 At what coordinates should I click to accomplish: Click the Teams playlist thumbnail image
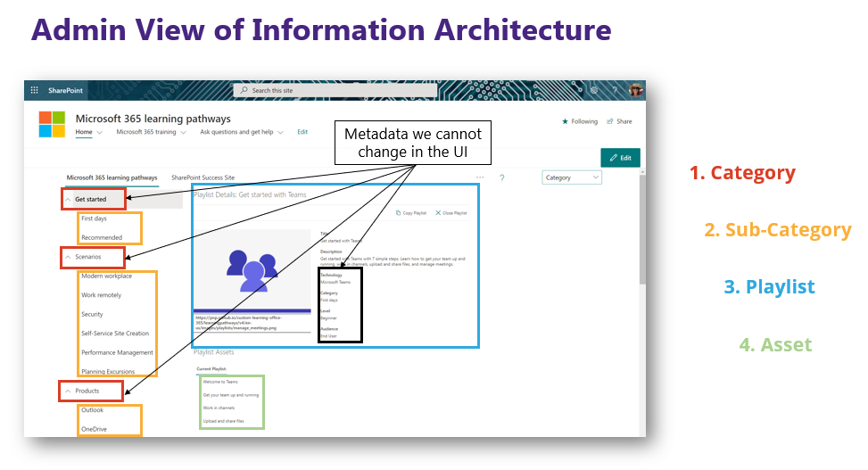(x=252, y=270)
